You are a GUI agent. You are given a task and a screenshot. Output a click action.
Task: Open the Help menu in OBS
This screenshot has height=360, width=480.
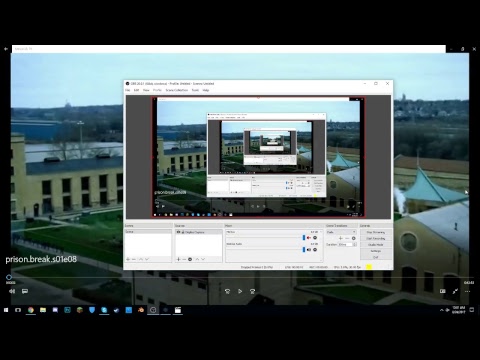206,90
